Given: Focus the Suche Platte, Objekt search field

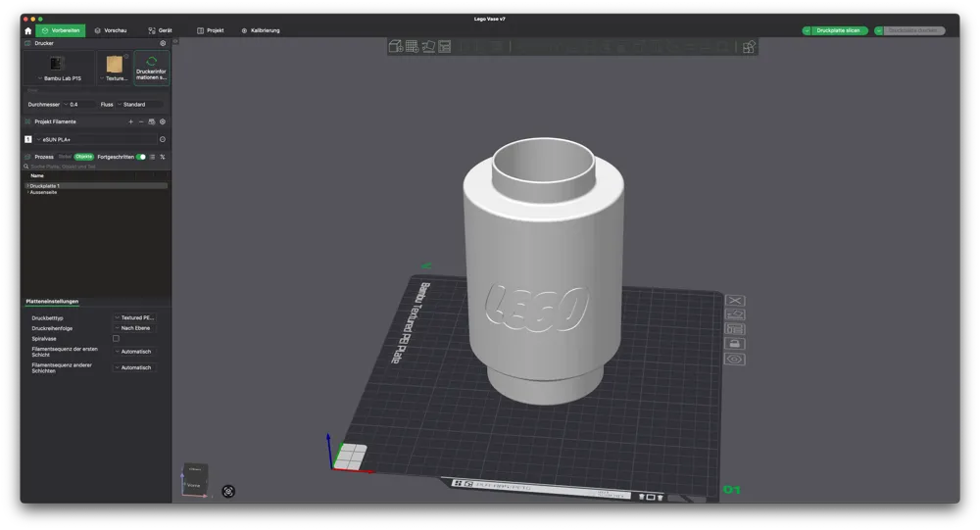Looking at the screenshot, I should (x=96, y=167).
